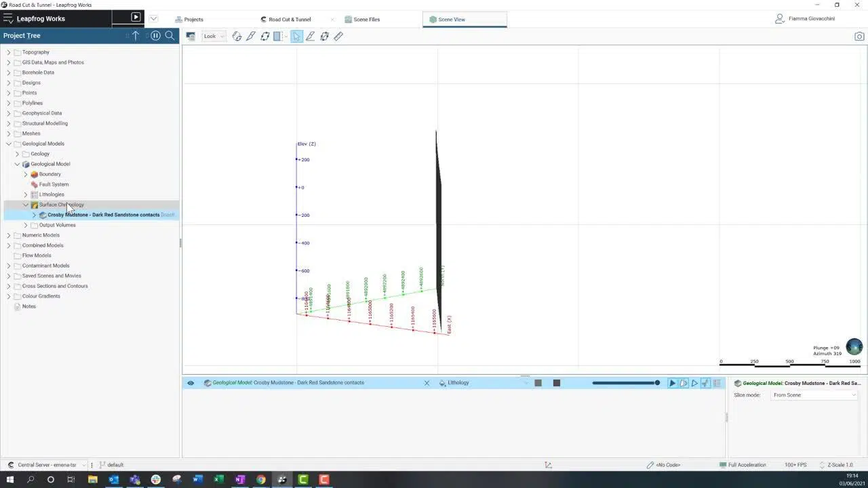868x488 pixels.
Task: Expand the Borehole Data folder
Action: 9,73
